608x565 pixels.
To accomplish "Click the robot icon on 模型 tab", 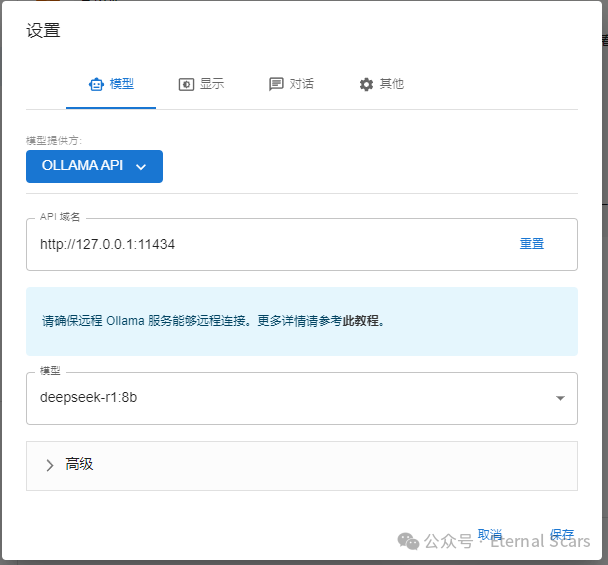I will click(96, 84).
